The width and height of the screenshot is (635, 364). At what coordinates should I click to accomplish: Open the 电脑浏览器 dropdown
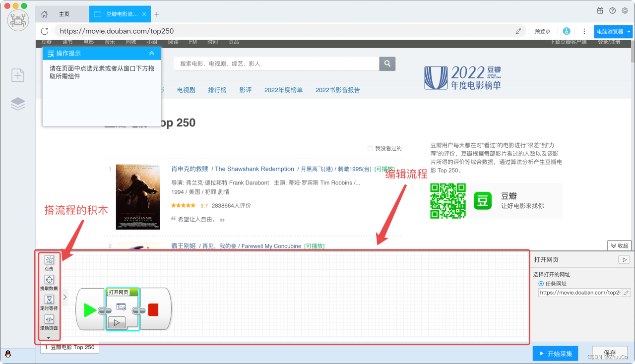tap(613, 31)
